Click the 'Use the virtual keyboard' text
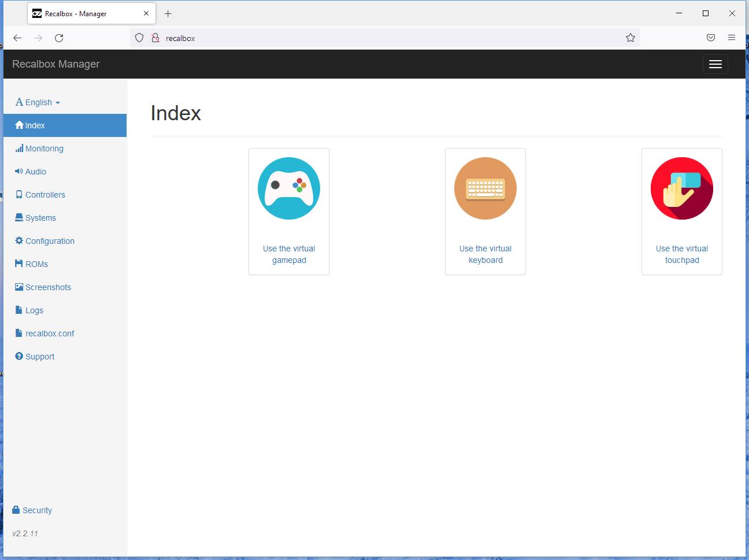 485,254
